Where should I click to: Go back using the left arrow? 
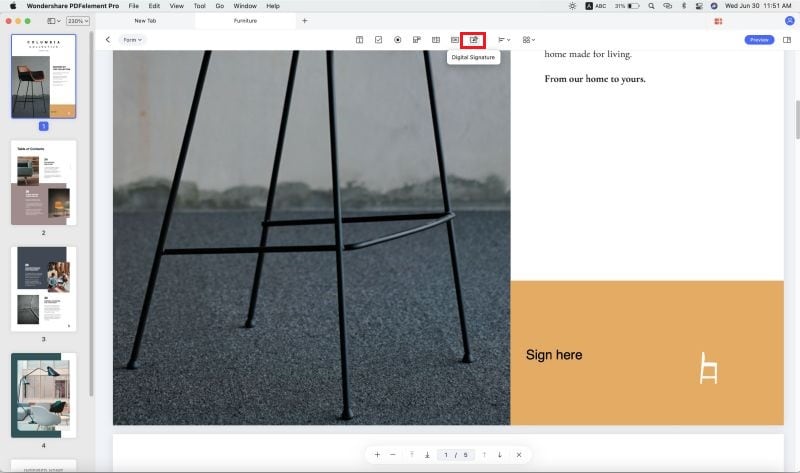click(108, 40)
